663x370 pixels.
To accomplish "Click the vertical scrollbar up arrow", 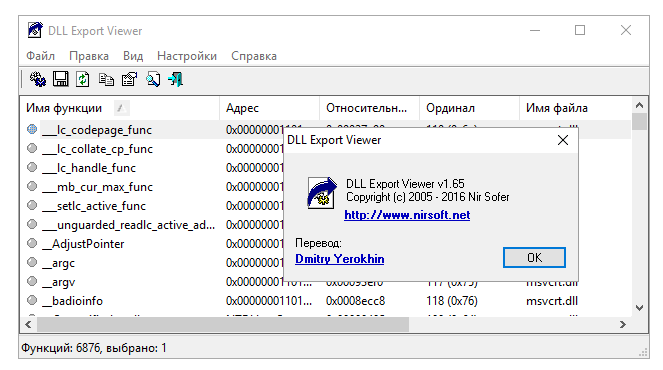I will (639, 105).
